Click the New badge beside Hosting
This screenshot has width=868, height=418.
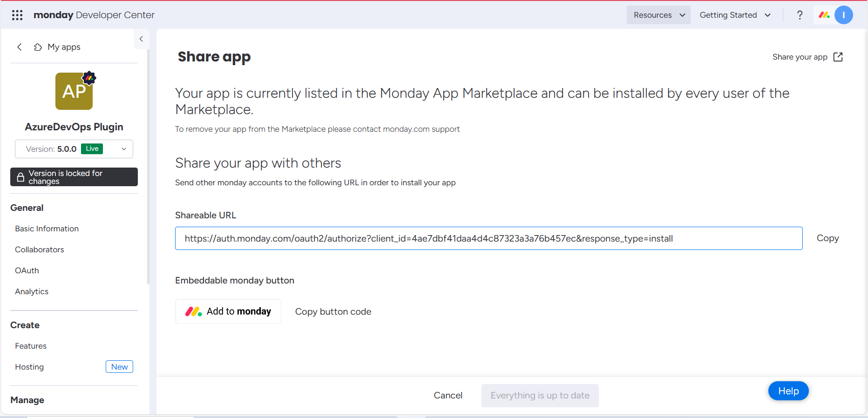[x=119, y=367]
